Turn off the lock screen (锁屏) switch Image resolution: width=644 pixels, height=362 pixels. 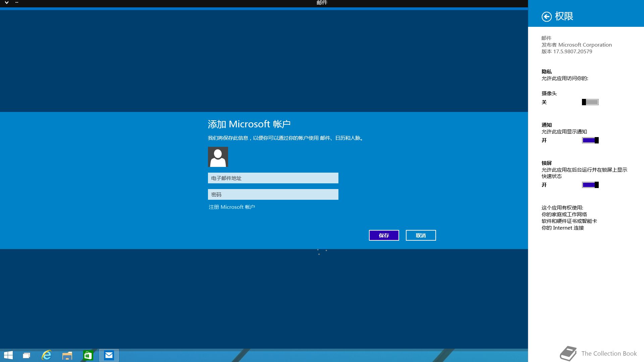pyautogui.click(x=590, y=185)
